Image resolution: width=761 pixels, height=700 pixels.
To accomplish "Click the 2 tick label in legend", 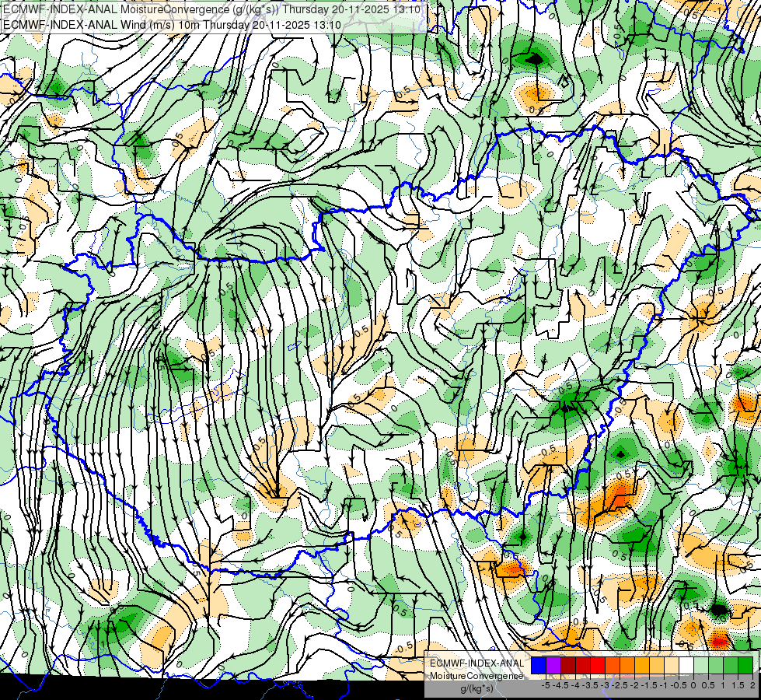I will (752, 685).
